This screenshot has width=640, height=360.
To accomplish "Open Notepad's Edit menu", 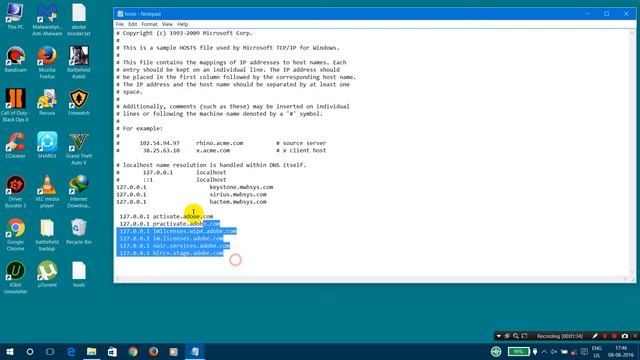I will point(133,24).
